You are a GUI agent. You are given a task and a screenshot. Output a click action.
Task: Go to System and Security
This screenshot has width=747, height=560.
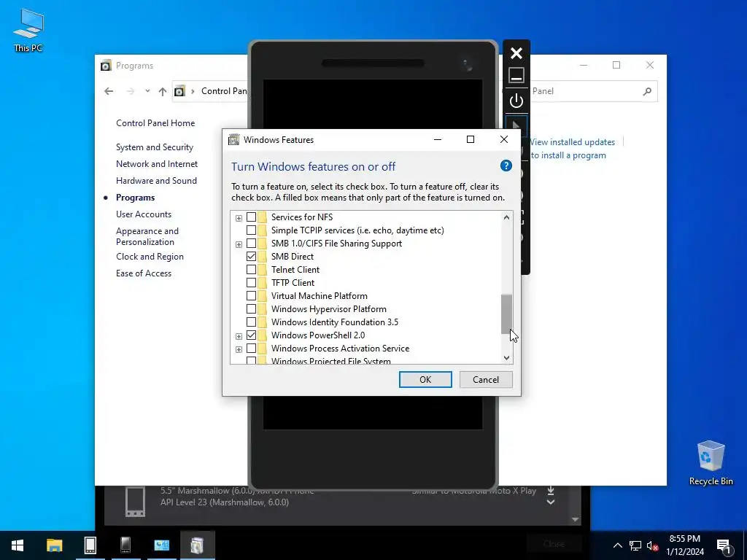click(x=155, y=147)
